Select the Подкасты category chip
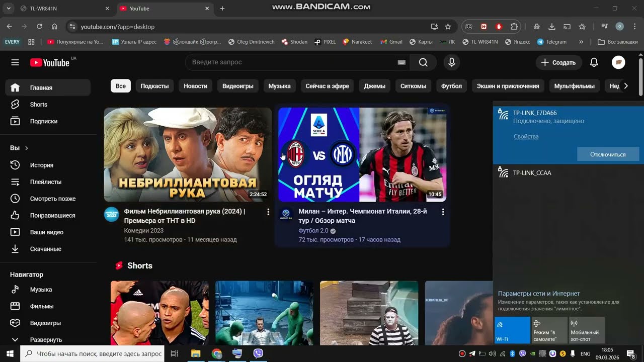 154,86
